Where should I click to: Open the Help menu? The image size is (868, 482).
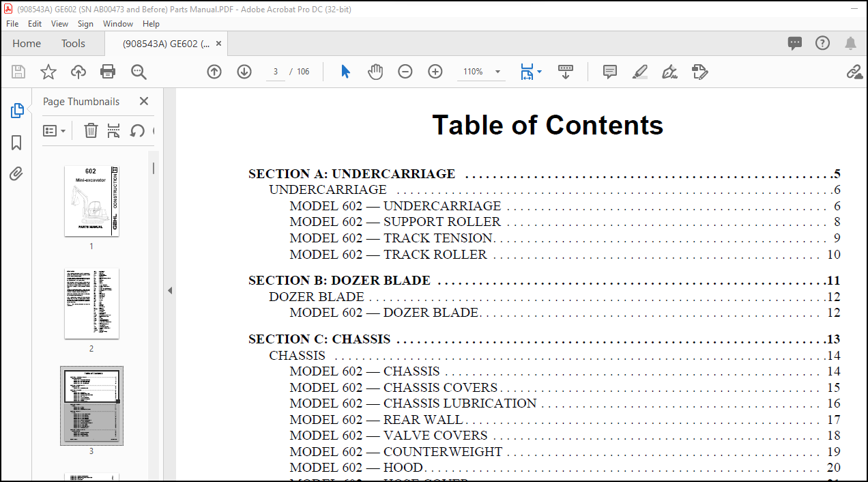pos(151,23)
